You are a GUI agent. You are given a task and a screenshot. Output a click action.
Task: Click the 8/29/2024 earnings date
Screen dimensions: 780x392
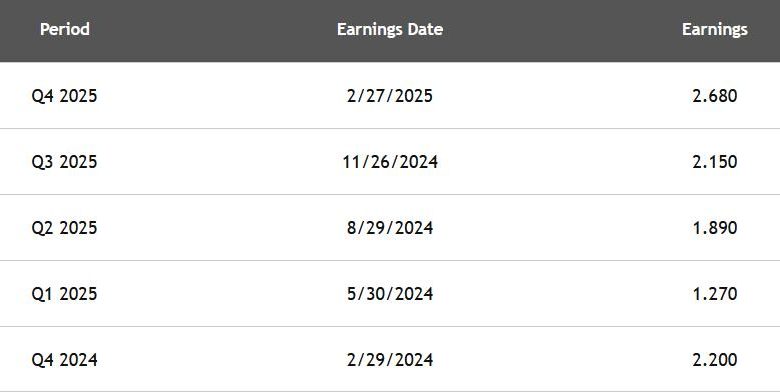click(390, 228)
